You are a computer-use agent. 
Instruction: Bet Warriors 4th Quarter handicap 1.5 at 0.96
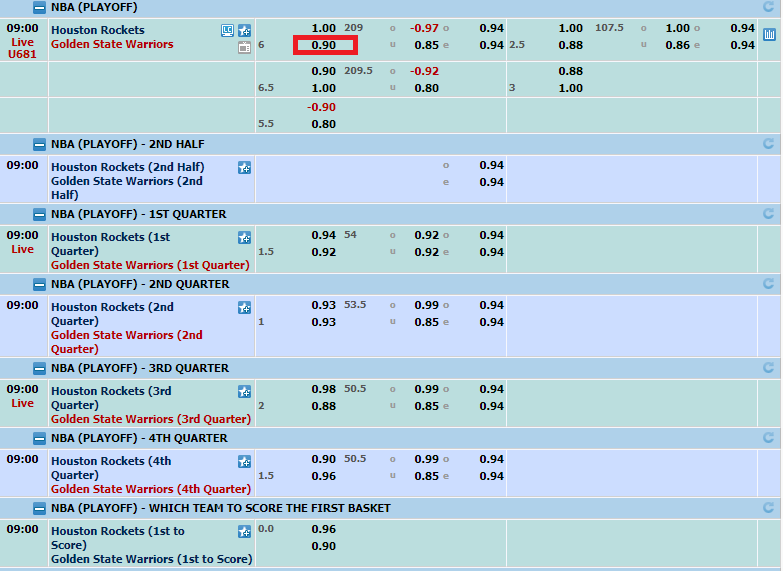[324, 476]
